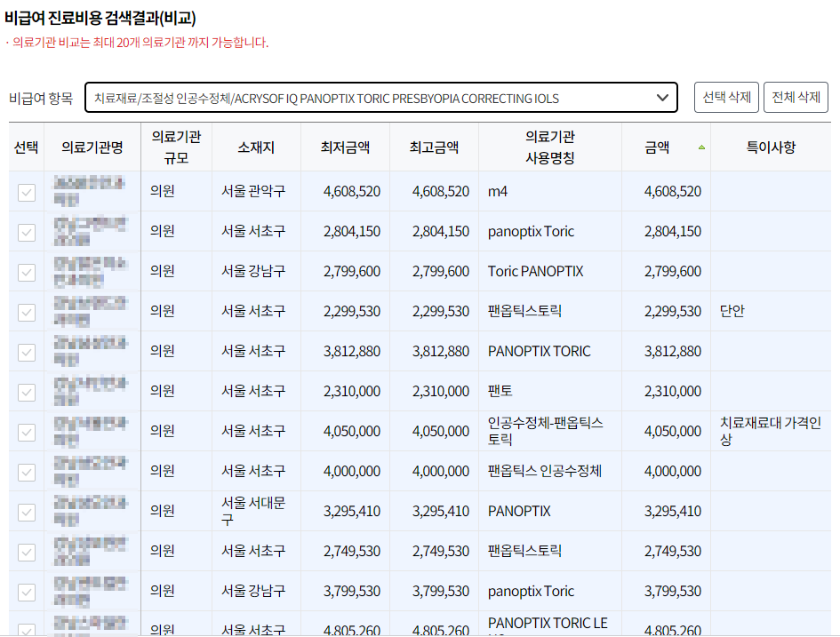
Task: Toggle checkbox for the m4 row
Action: click(x=27, y=193)
